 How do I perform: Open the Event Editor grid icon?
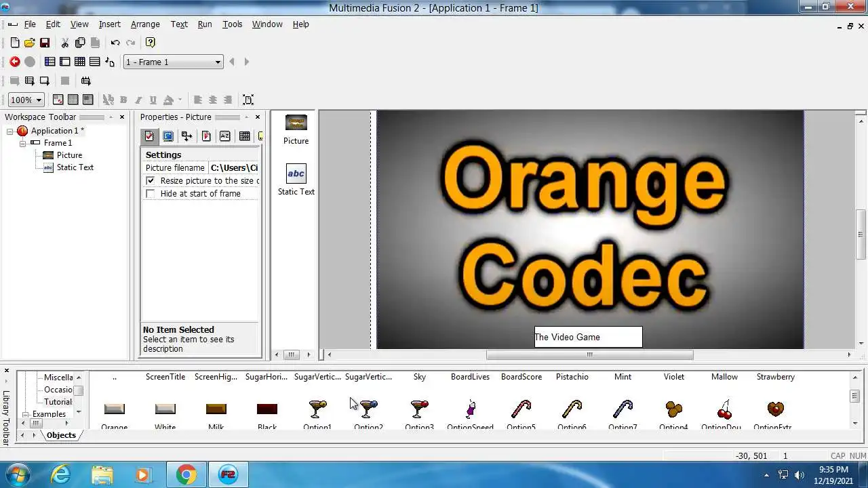[x=80, y=62]
